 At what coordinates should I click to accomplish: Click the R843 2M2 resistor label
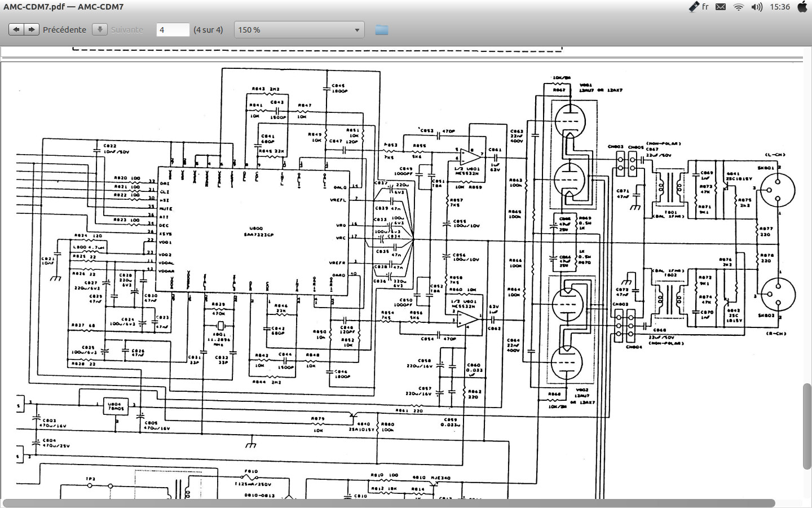pyautogui.click(x=265, y=89)
